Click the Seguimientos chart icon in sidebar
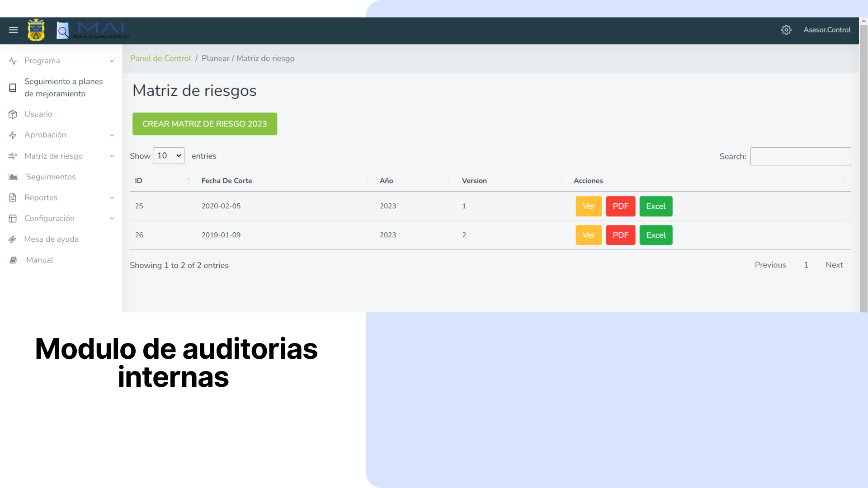 coord(13,177)
